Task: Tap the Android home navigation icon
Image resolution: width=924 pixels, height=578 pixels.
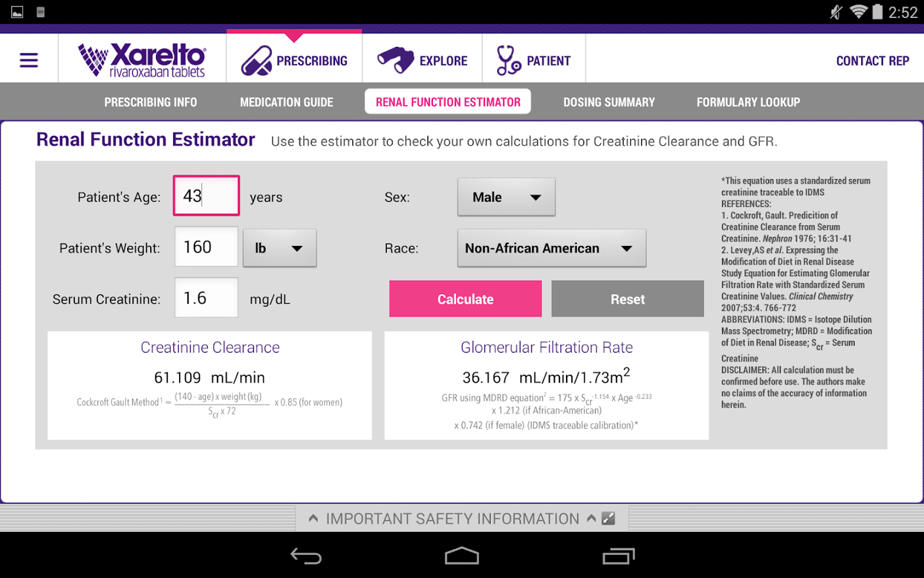Action: pos(462,556)
